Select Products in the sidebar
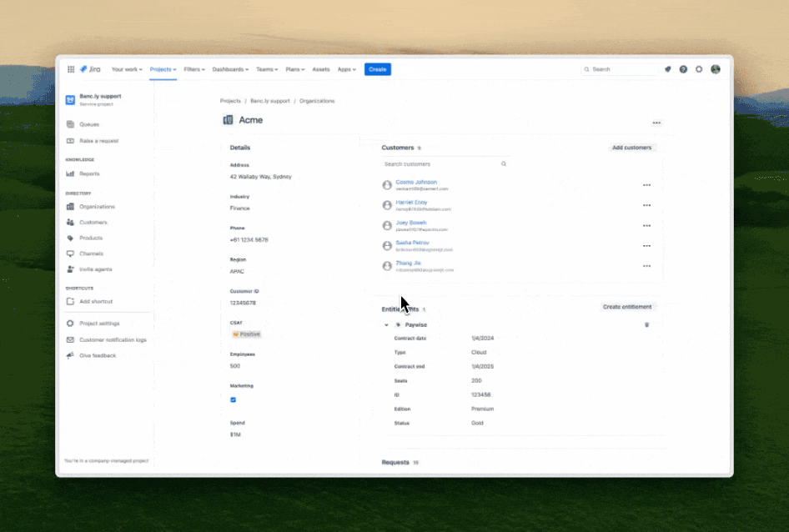 pos(91,238)
